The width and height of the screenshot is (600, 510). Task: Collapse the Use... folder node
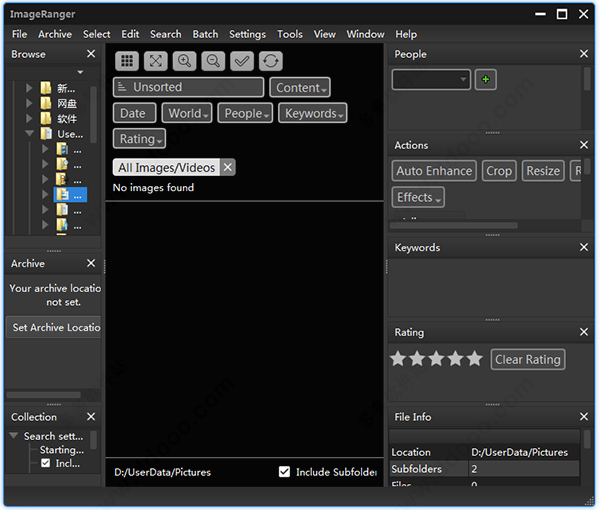pos(29,134)
